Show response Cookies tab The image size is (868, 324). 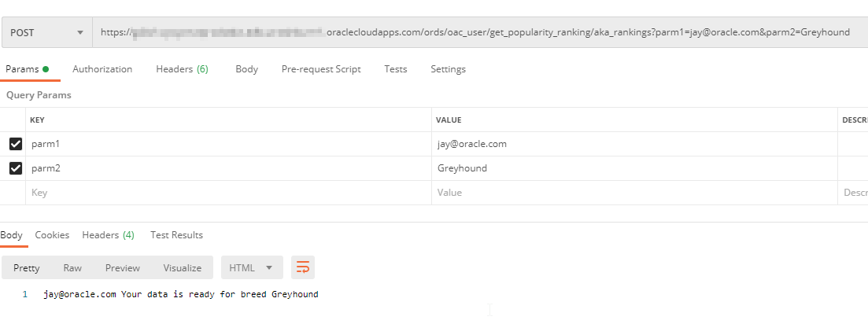pyautogui.click(x=52, y=235)
